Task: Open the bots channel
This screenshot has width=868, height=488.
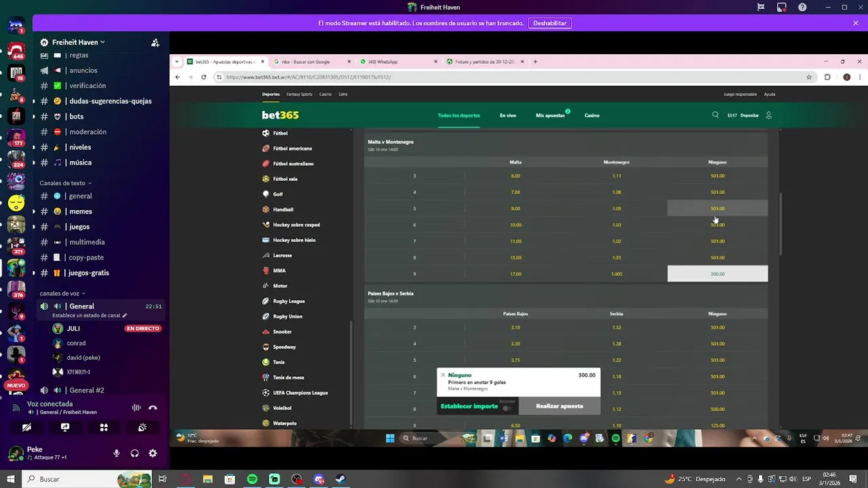Action: click(98, 117)
